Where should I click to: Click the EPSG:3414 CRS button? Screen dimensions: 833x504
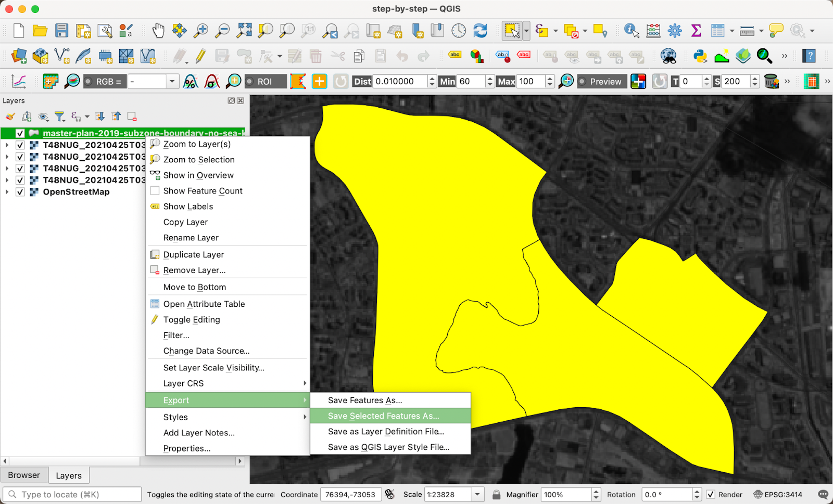point(778,495)
